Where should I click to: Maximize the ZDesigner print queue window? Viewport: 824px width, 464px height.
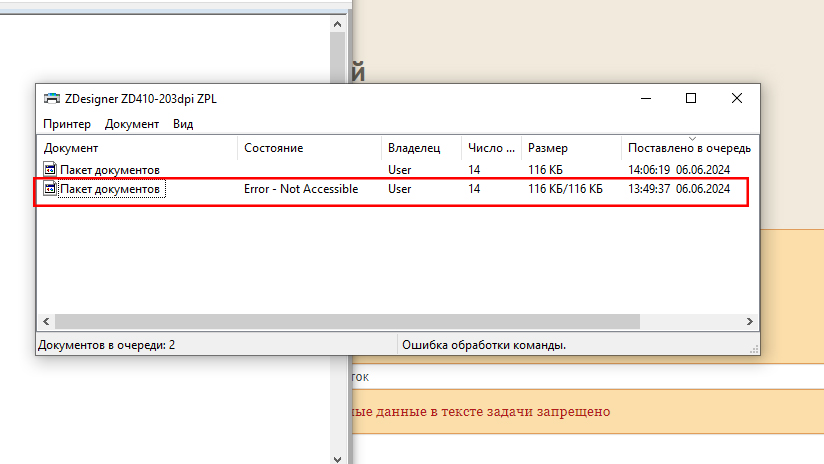[x=691, y=99]
